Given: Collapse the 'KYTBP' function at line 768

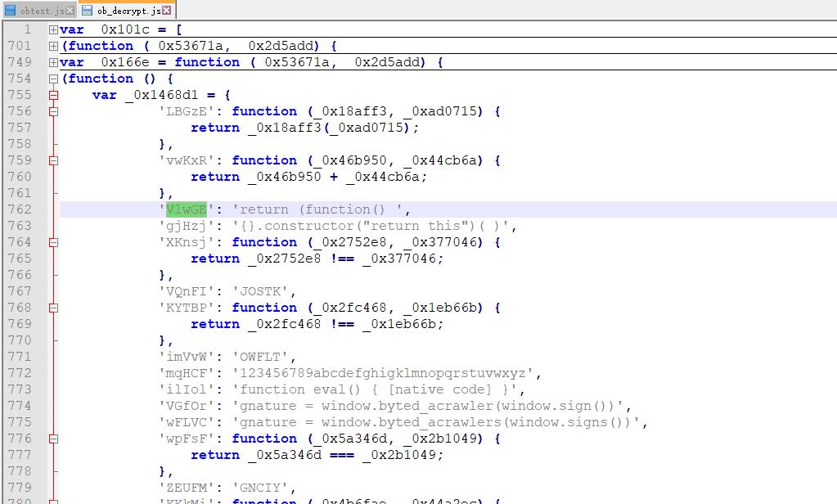Looking at the screenshot, I should pos(53,308).
